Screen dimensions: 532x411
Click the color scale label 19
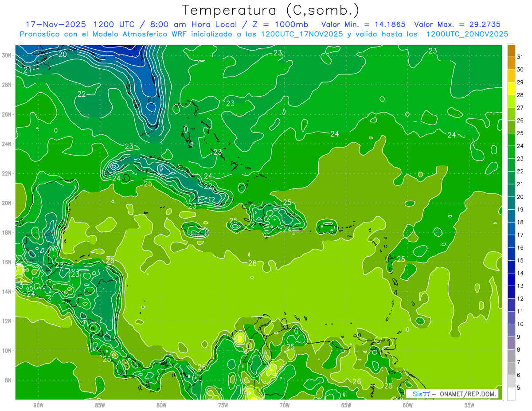tap(520, 209)
